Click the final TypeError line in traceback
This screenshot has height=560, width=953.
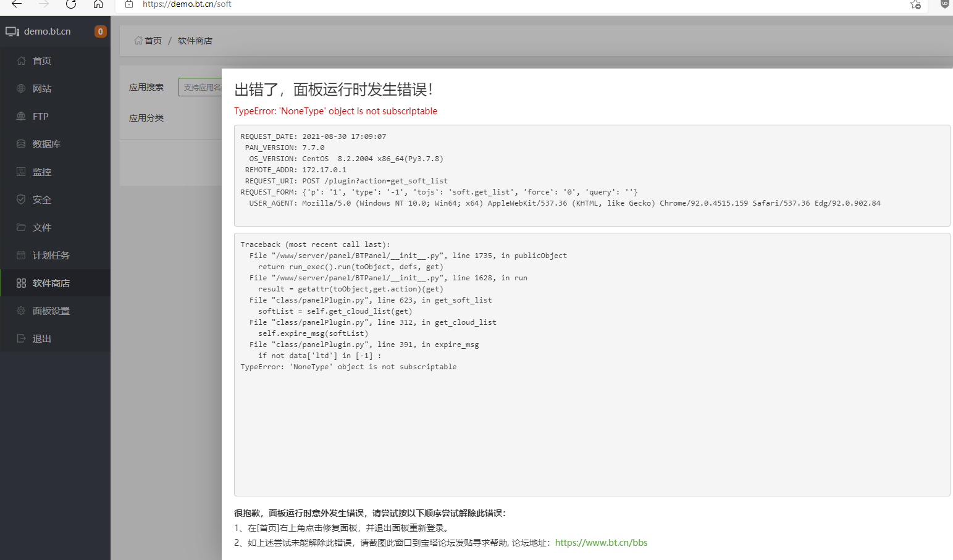tap(348, 367)
